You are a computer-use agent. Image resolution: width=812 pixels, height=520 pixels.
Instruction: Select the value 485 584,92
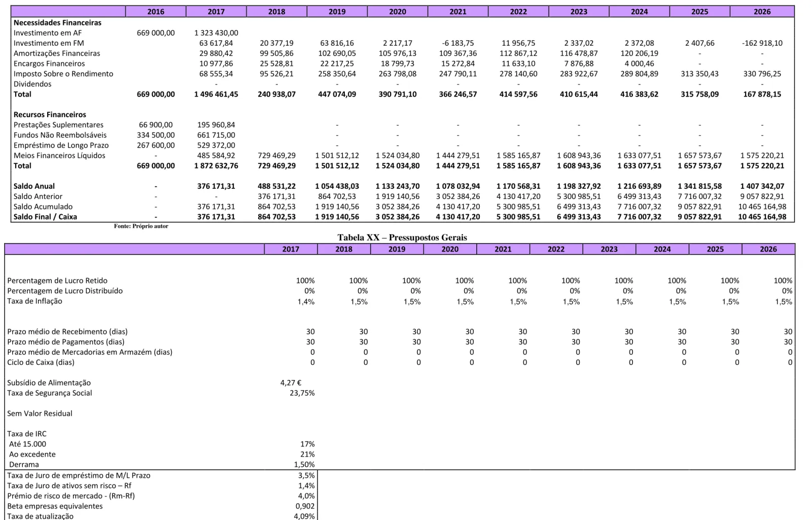[x=216, y=155]
